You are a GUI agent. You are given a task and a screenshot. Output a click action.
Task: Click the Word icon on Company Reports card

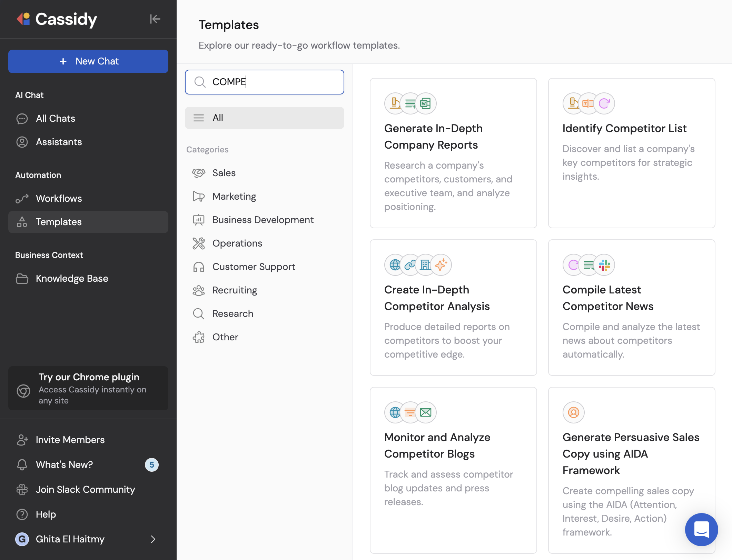click(426, 103)
